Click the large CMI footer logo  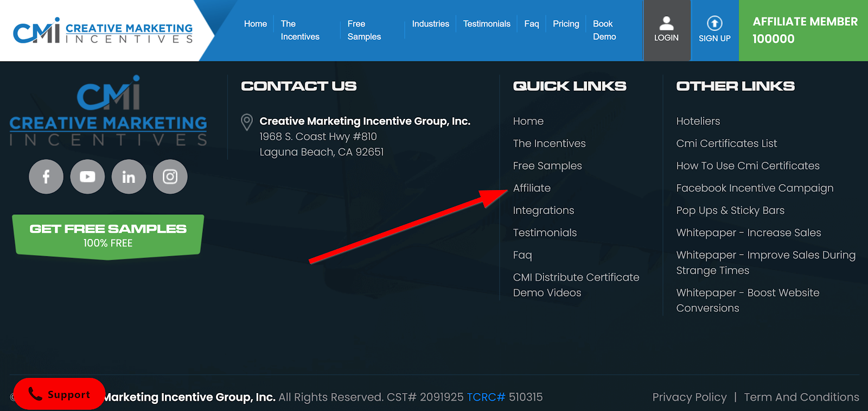point(108,111)
